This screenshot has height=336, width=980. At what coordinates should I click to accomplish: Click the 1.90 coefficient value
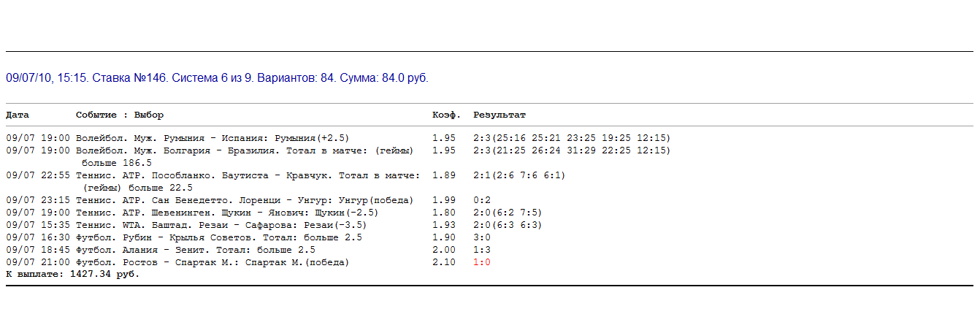[444, 237]
